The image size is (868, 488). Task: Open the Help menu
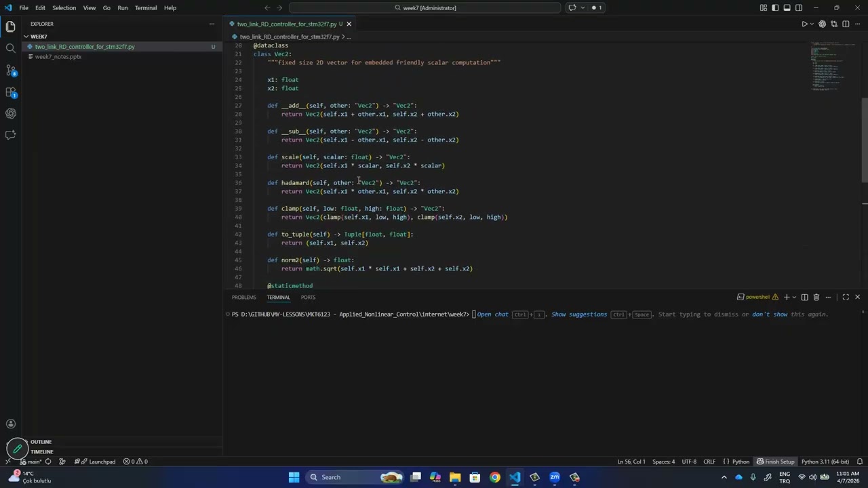(x=170, y=8)
